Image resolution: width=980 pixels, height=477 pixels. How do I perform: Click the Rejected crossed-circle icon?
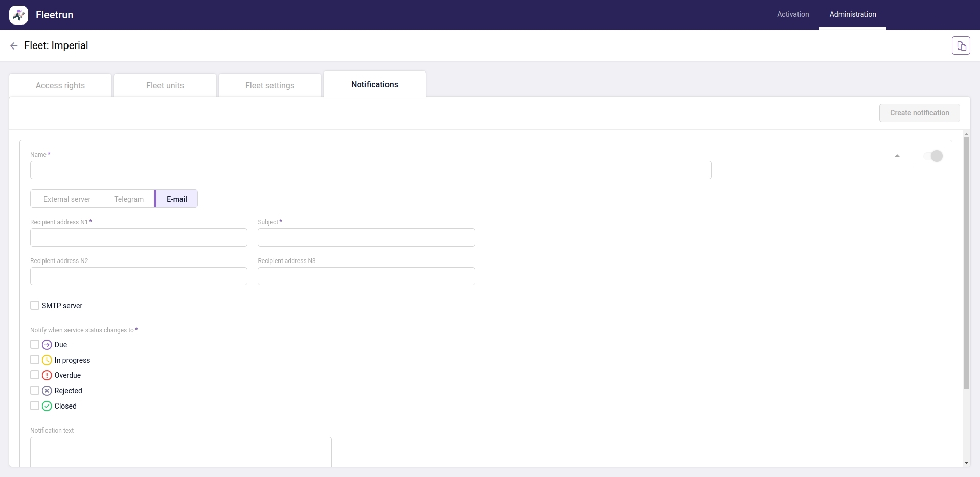46,390
